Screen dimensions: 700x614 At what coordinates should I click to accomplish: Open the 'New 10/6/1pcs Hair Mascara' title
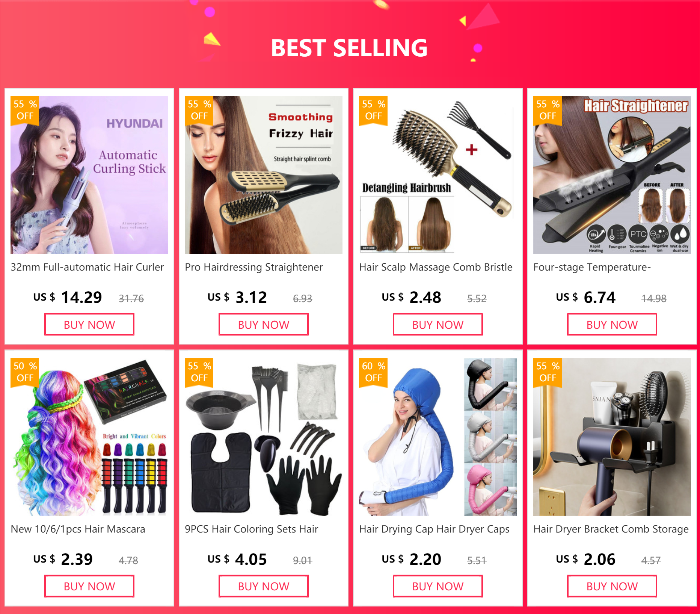pyautogui.click(x=78, y=529)
